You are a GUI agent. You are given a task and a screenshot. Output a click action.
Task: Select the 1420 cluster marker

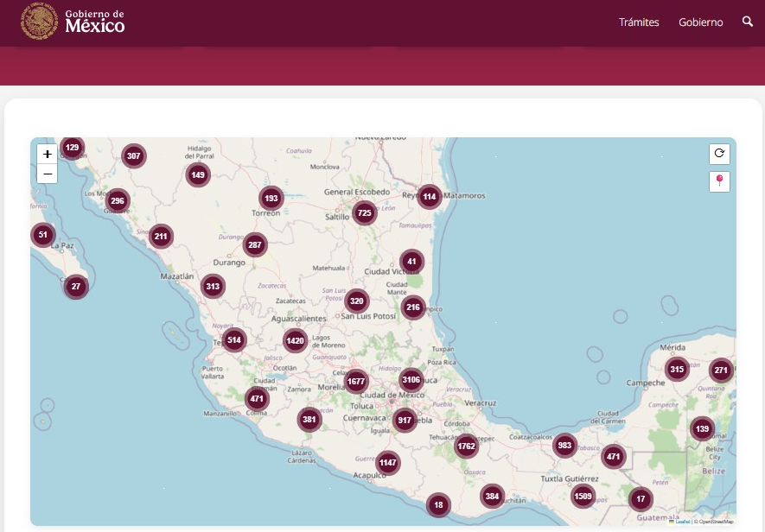click(295, 340)
